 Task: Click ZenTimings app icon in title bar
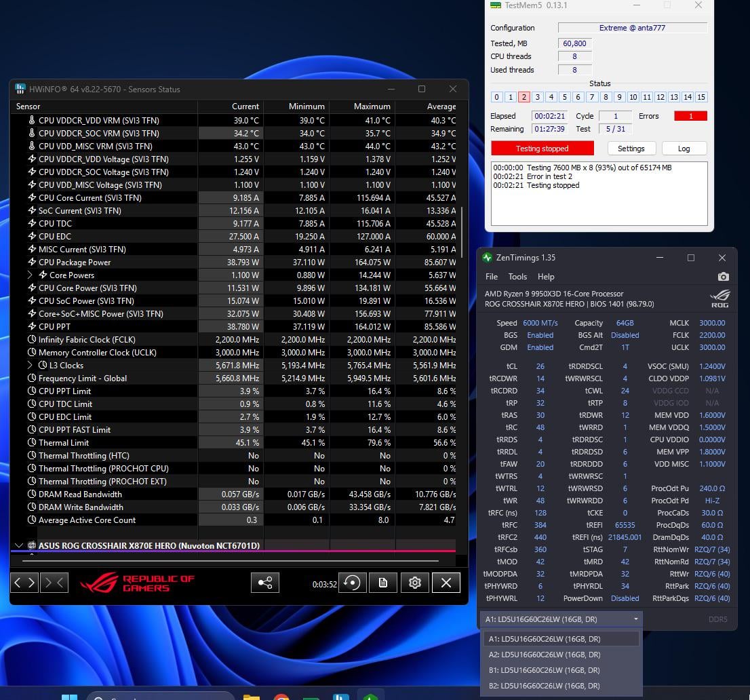tap(488, 258)
